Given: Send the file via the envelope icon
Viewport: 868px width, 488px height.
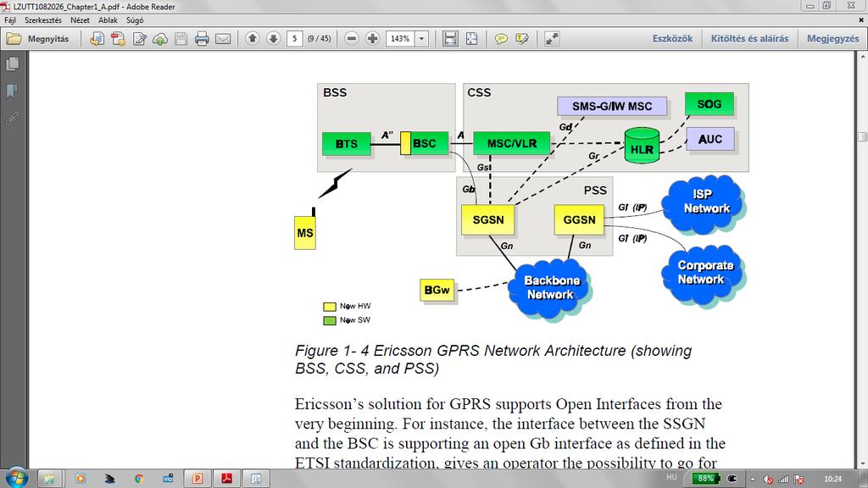Looking at the screenshot, I should [x=223, y=39].
